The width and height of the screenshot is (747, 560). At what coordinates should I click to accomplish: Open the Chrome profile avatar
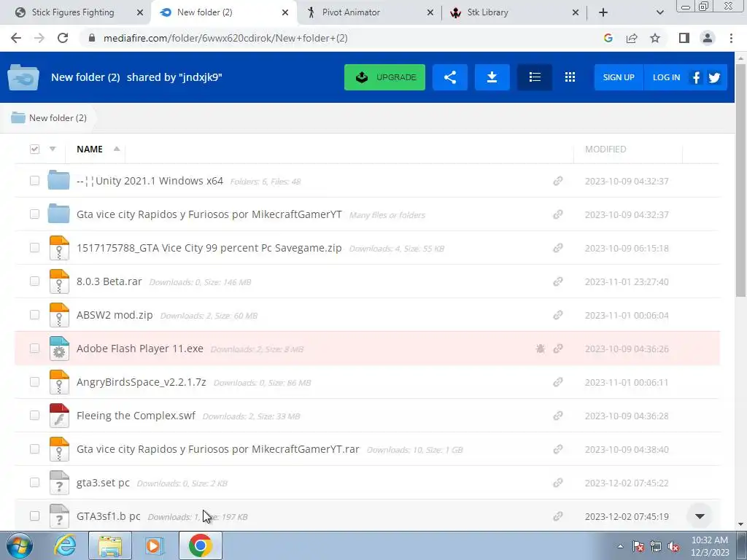pyautogui.click(x=708, y=38)
